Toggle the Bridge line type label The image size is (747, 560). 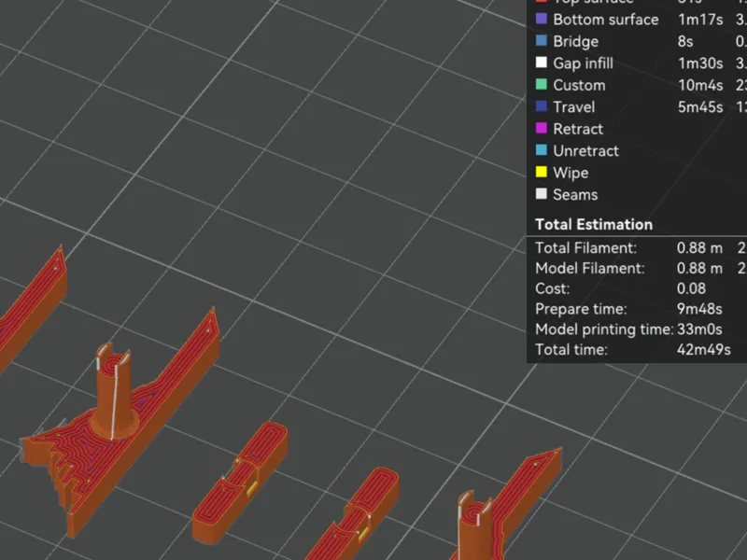click(575, 42)
